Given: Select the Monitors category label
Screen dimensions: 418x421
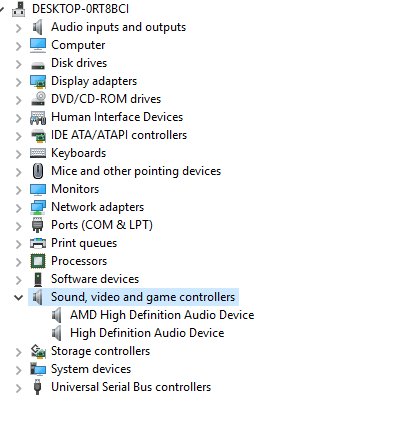Looking at the screenshot, I should (x=75, y=189).
